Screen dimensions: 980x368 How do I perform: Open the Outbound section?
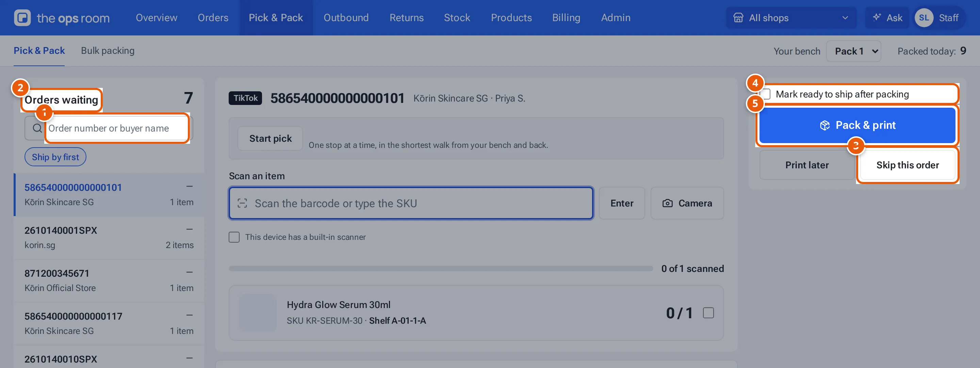click(x=346, y=17)
